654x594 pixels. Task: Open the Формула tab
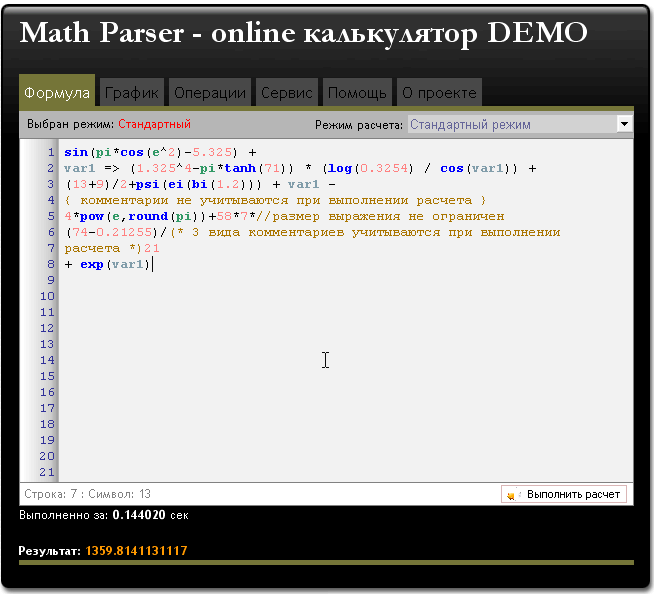[x=57, y=93]
